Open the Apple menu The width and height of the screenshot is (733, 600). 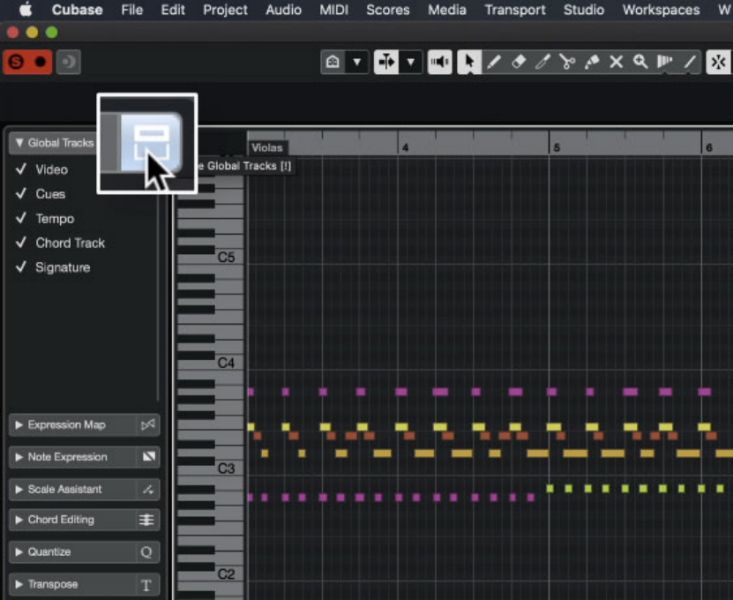point(25,9)
